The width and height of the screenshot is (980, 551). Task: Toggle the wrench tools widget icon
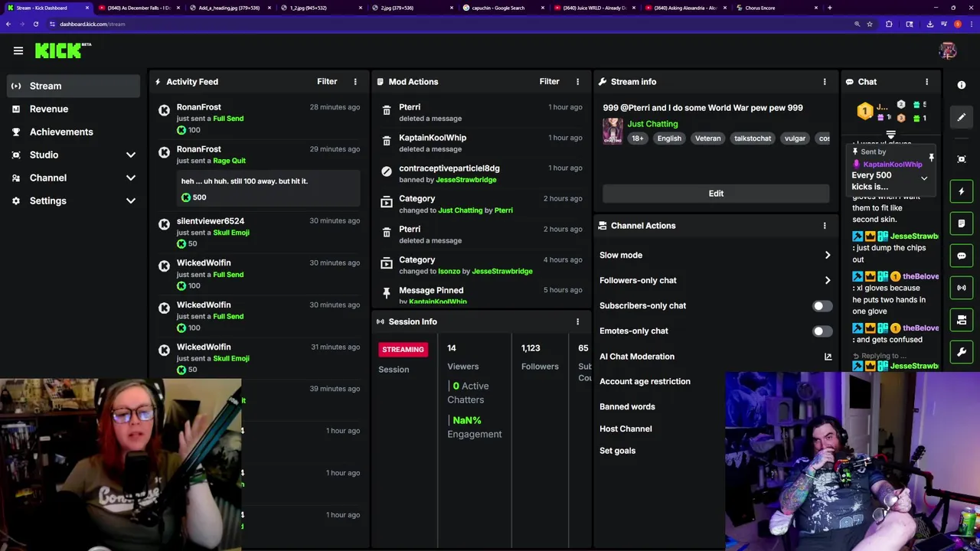click(x=962, y=352)
